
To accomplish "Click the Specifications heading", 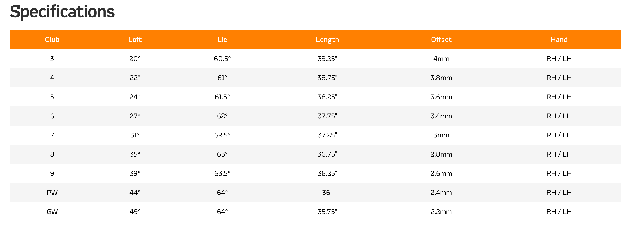I will point(62,12).
